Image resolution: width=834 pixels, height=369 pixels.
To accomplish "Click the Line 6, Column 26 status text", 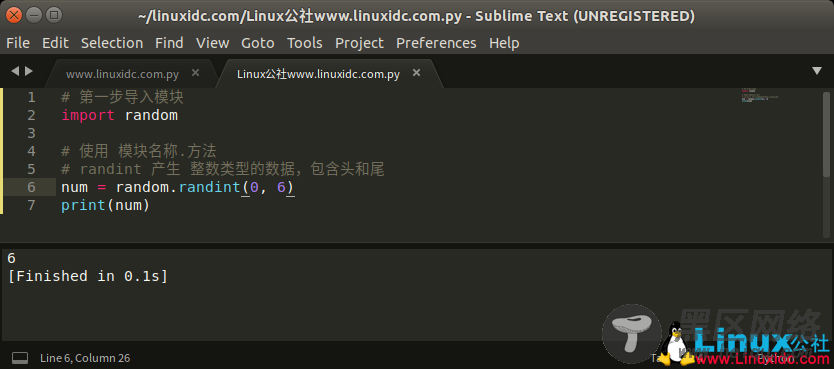I will (85, 358).
